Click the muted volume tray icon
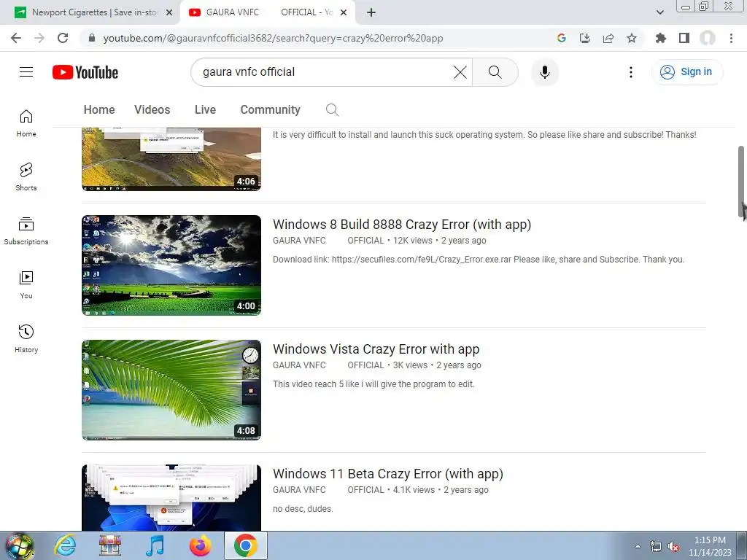 [x=673, y=547]
